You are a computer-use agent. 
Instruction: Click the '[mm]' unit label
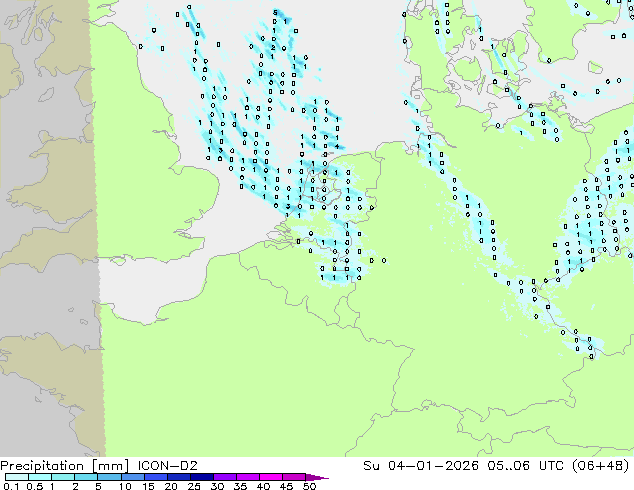coord(110,466)
